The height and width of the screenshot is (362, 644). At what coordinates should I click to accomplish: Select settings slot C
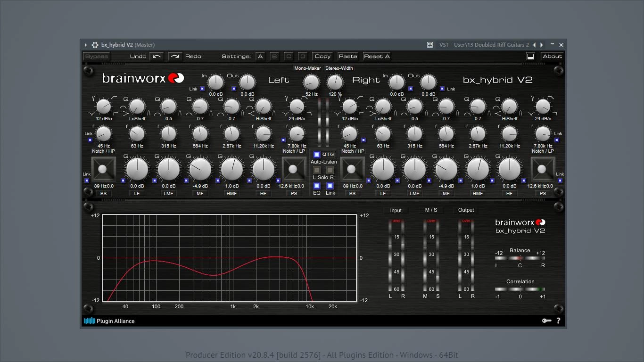[x=289, y=57]
